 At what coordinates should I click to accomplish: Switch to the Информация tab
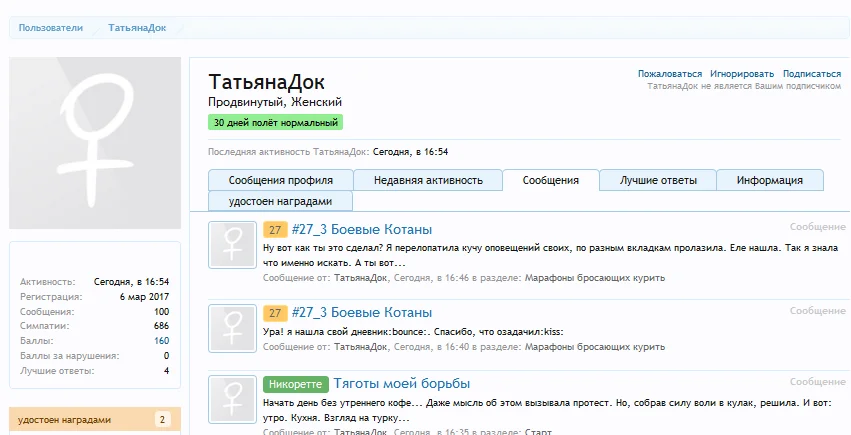[769, 180]
